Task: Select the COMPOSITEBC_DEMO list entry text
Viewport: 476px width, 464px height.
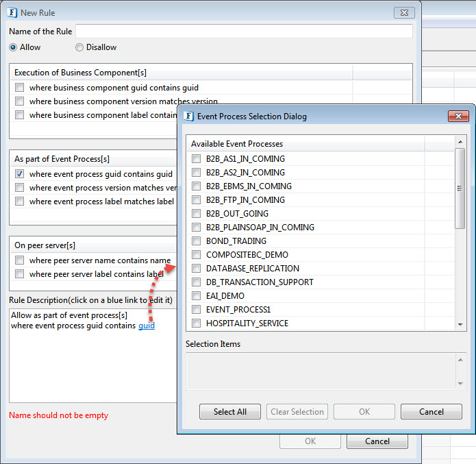Action: [x=247, y=255]
